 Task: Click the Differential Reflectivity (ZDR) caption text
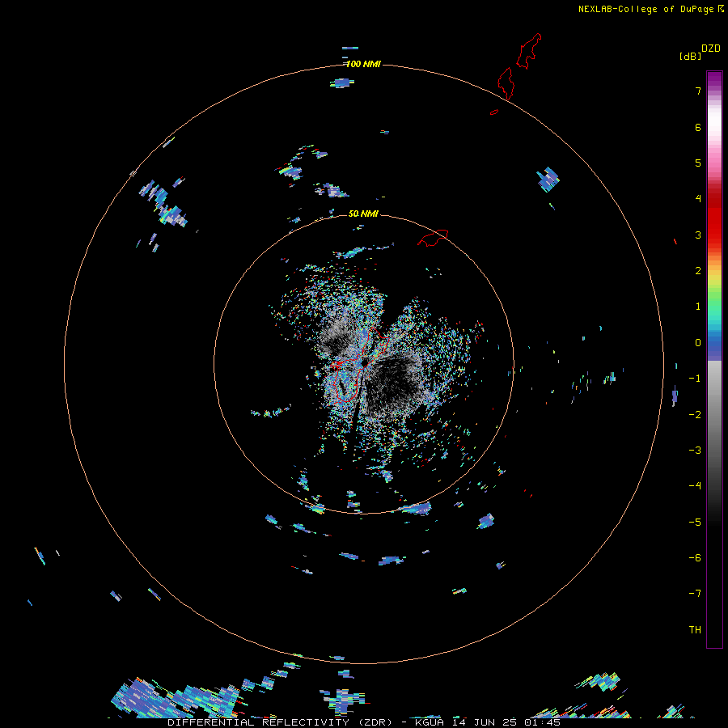pos(281,722)
